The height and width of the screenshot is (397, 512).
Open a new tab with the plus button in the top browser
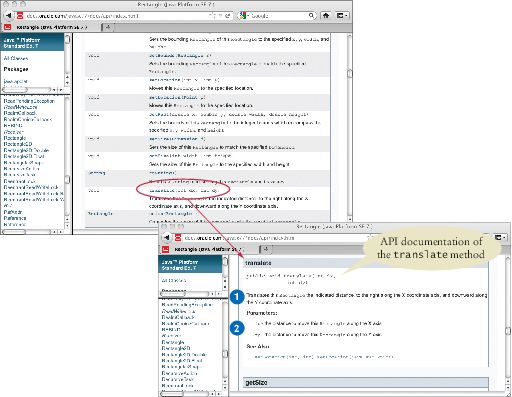(108, 27)
